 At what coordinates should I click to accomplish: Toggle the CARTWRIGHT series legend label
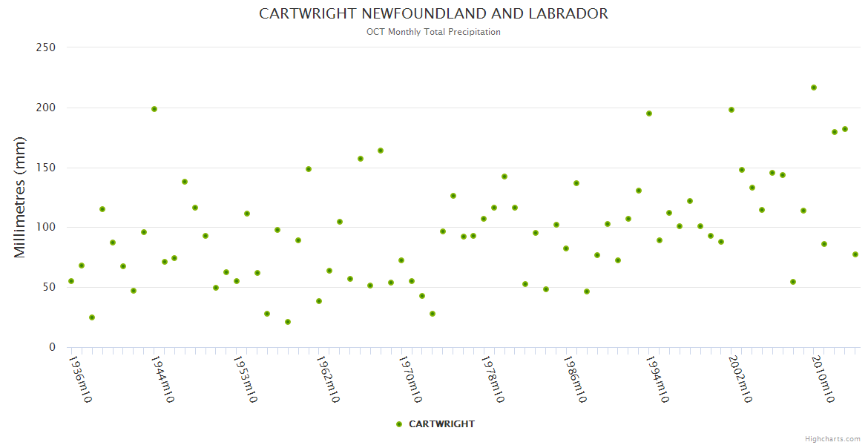[441, 424]
